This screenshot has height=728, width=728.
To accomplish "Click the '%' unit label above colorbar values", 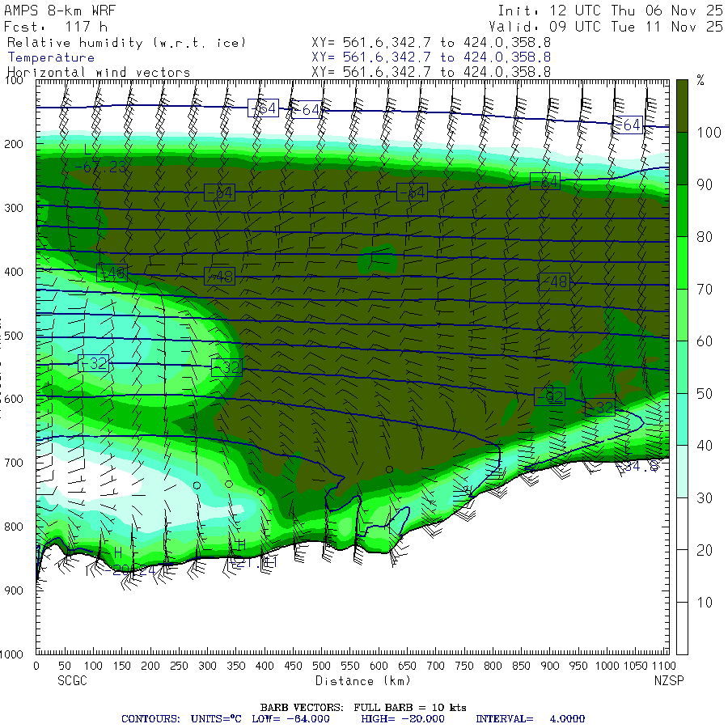I will pos(700,81).
